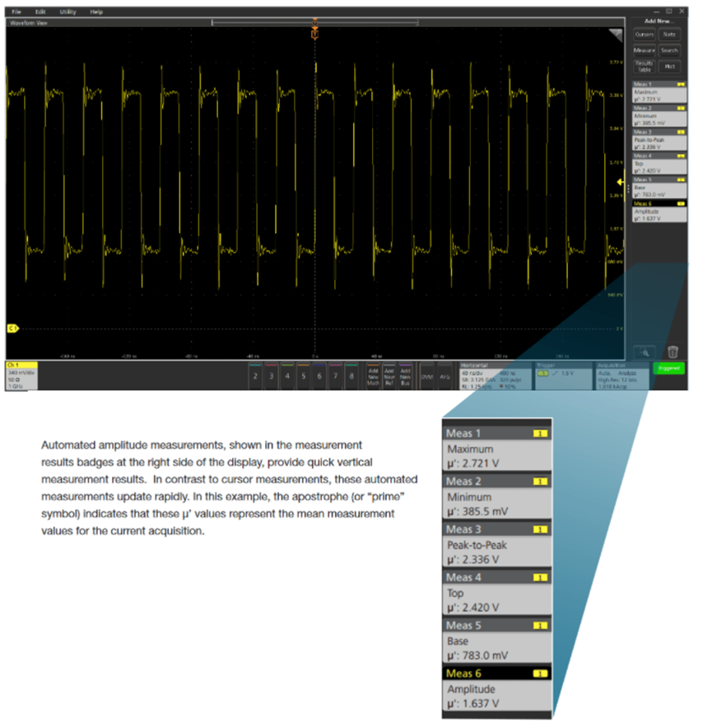Click the Ch 1 vertical settings badge
Image resolution: width=712 pixels, height=728 pixels.
[x=21, y=375]
